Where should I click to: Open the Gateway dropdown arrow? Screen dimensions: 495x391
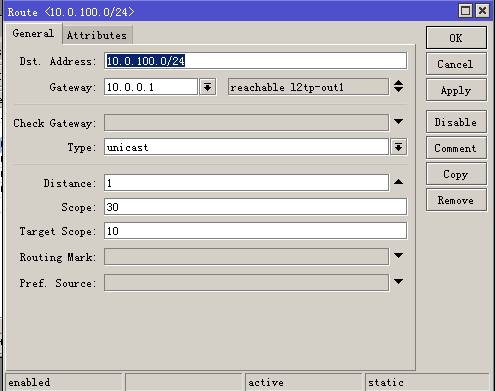coord(208,87)
